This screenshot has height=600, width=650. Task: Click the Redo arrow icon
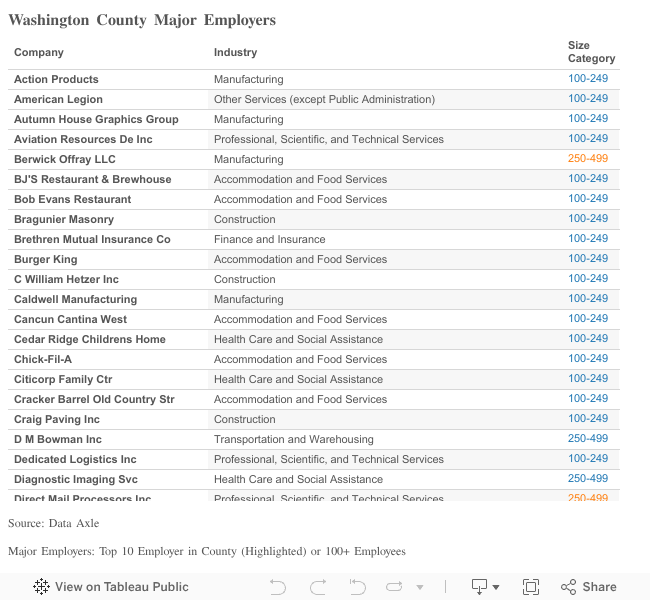(318, 587)
